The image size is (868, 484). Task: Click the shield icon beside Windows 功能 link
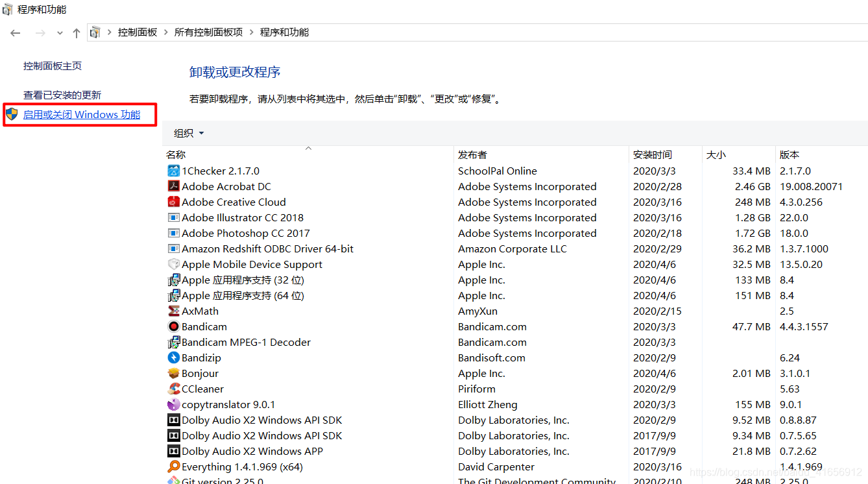pyautogui.click(x=12, y=114)
